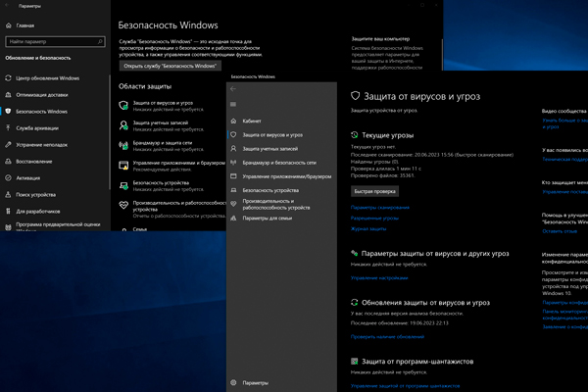Click the virus protection shield icon under Области защиты
588x392 pixels.
pos(123,106)
